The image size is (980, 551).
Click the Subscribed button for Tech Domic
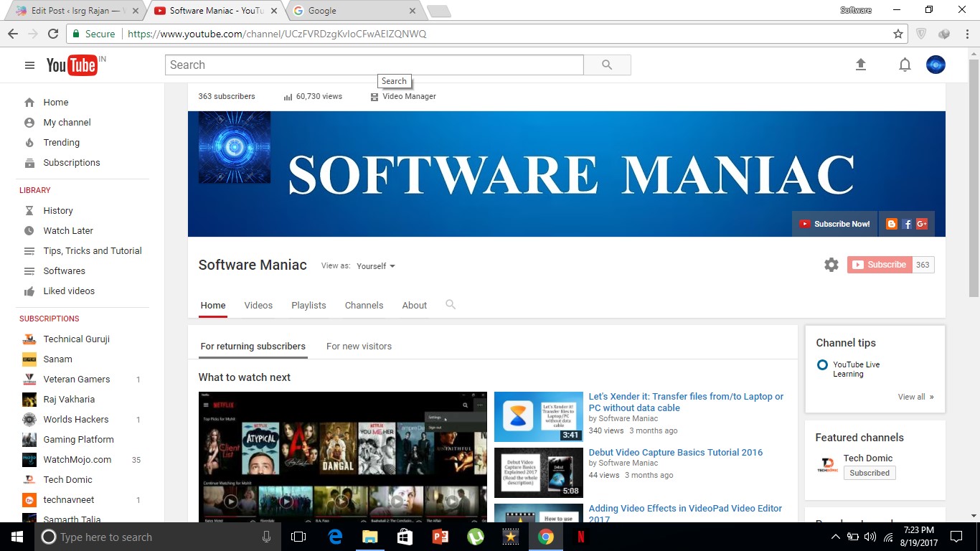click(x=870, y=473)
